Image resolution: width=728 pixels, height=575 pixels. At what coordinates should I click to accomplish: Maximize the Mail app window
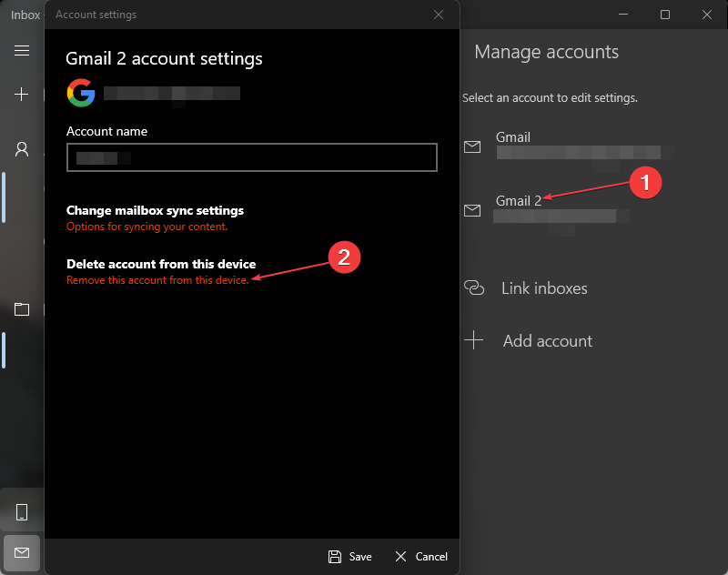point(665,15)
